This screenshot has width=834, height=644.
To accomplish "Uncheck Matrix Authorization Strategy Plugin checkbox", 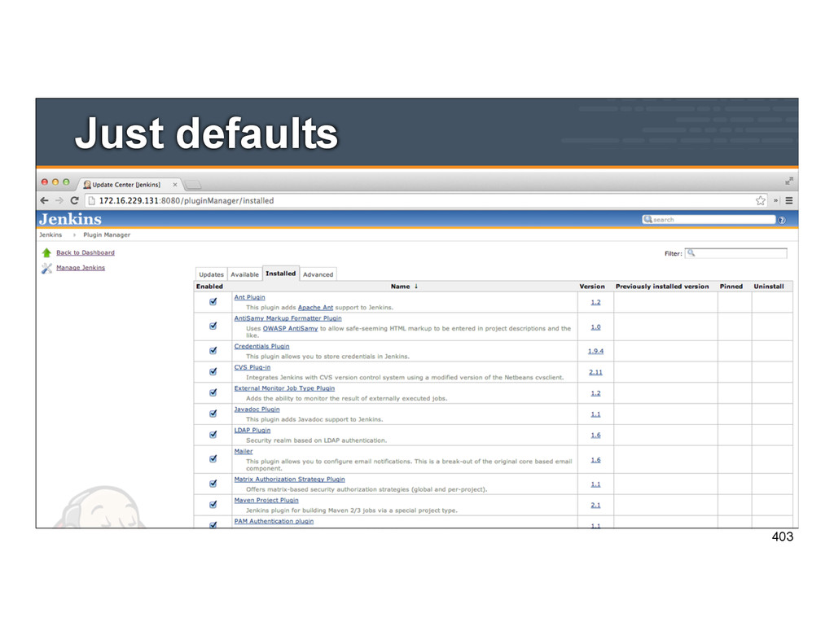I will coord(213,484).
